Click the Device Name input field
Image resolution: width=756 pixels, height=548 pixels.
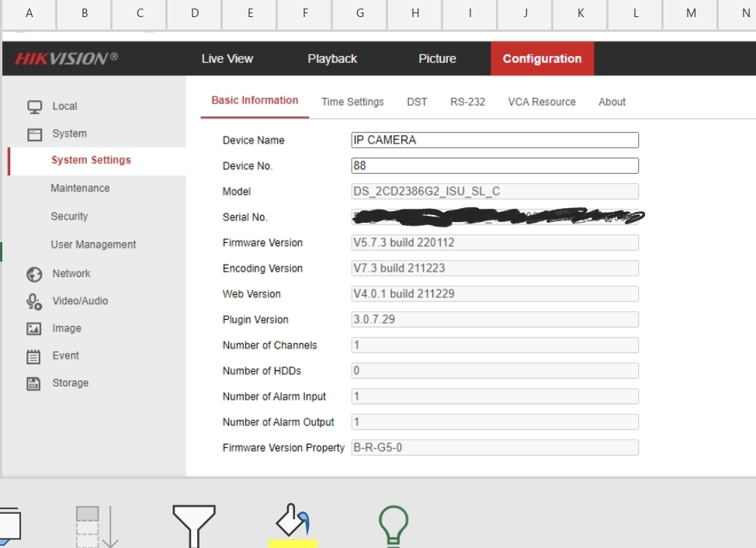pos(494,140)
